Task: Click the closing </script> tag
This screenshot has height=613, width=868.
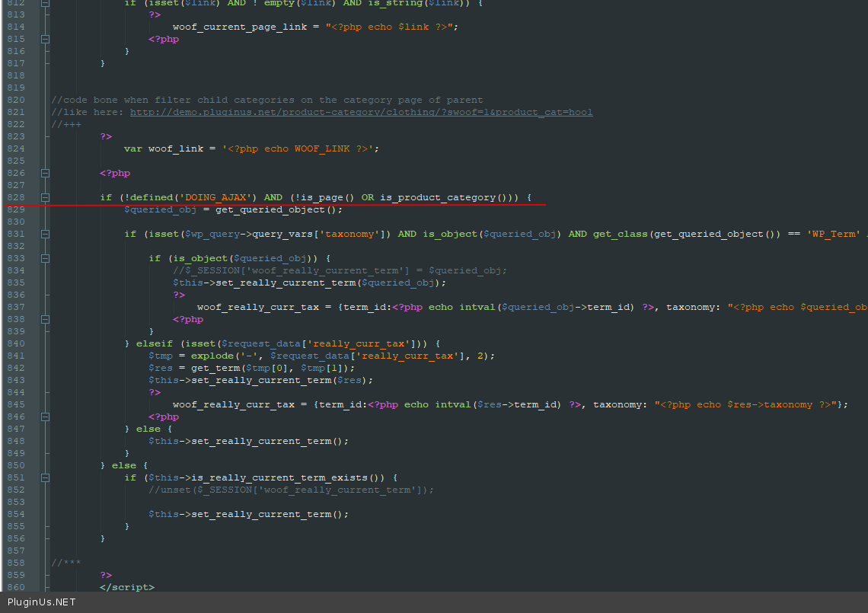Action: point(126,587)
